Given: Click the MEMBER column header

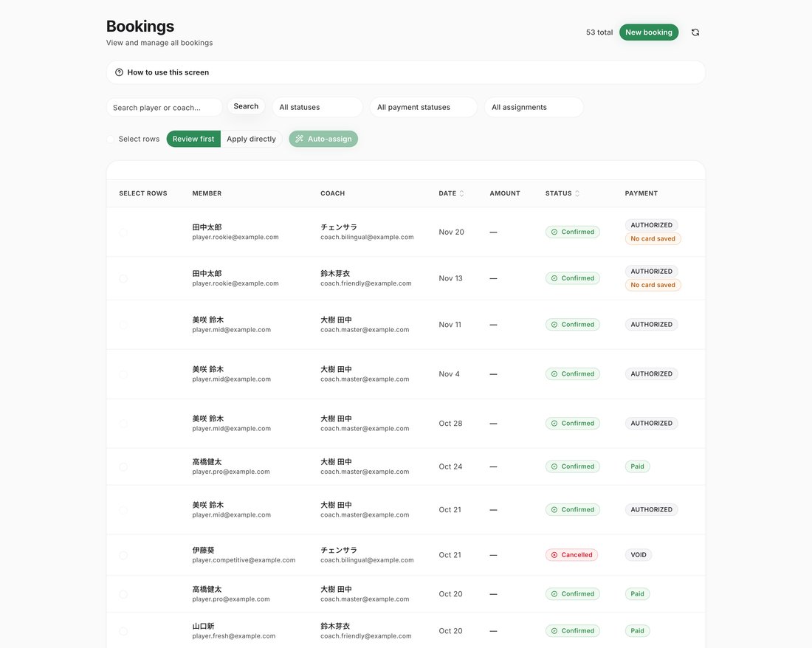Looking at the screenshot, I should pyautogui.click(x=207, y=193).
